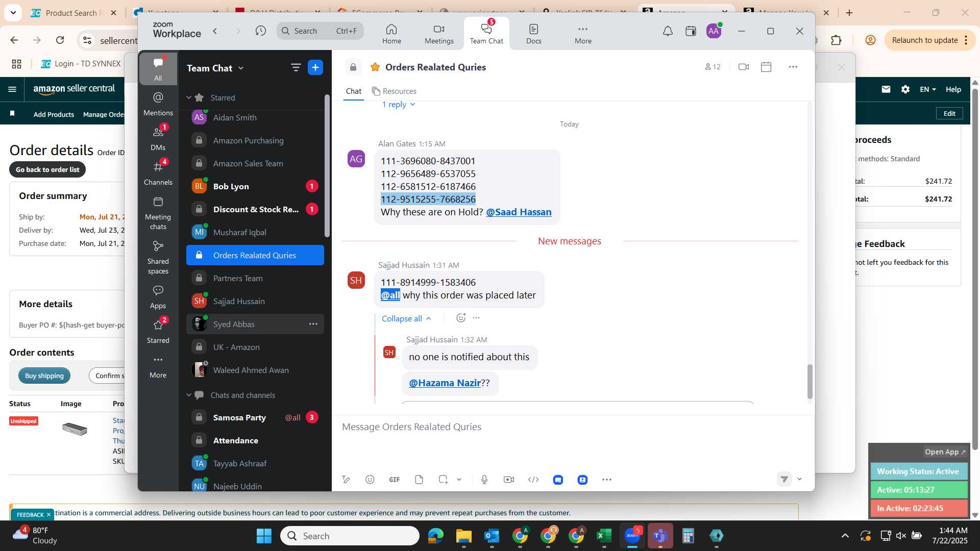This screenshot has width=980, height=551.
Task: Open the GIF picker in composer
Action: (395, 480)
